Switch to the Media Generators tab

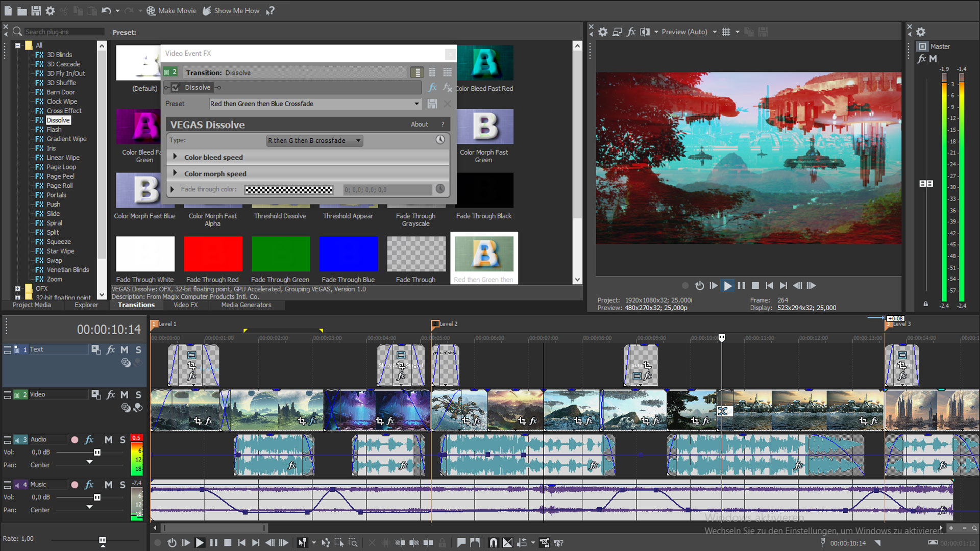pos(246,305)
